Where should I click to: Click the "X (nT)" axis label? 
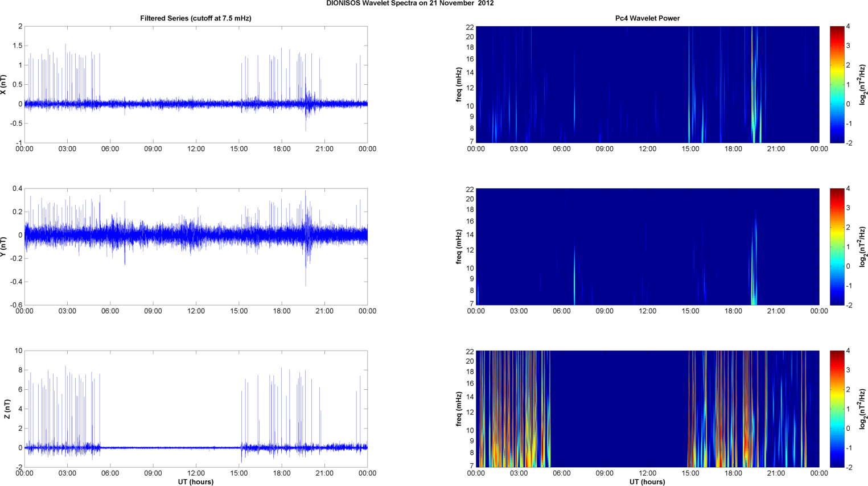click(x=3, y=85)
